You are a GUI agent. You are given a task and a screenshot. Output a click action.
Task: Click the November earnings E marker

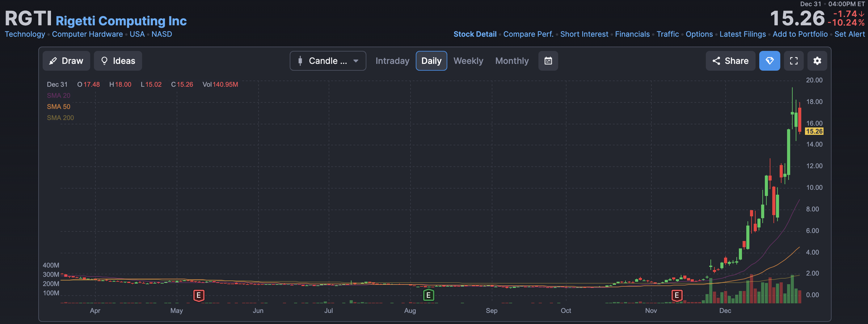[676, 295]
